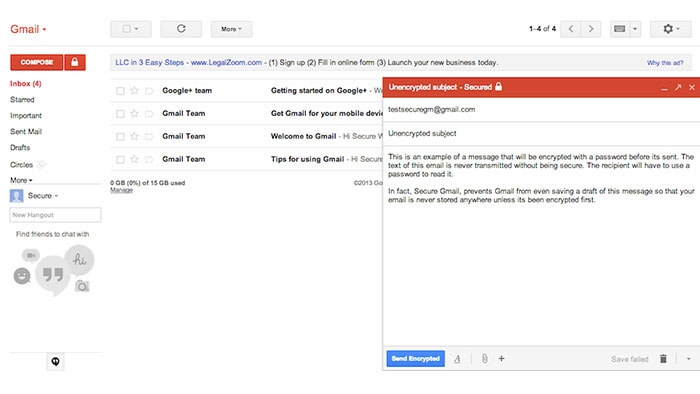
Task: Open formatting options in compose window
Action: (457, 359)
